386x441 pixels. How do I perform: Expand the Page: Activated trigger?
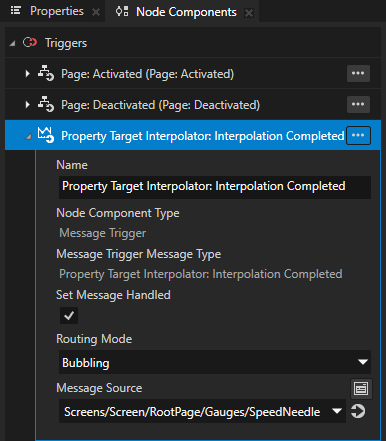coord(28,74)
